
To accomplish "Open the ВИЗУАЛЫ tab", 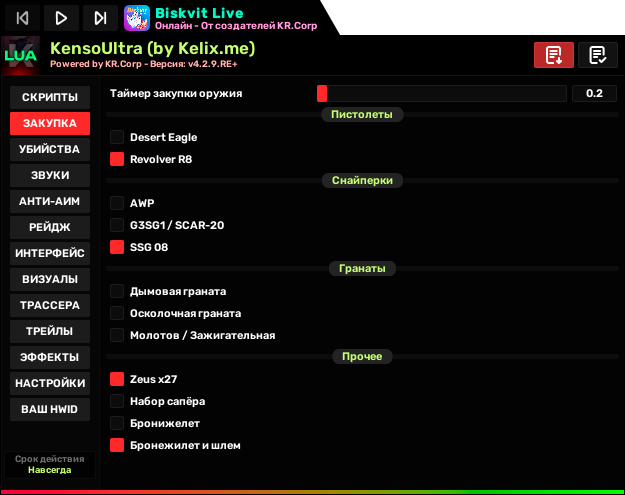I will 50,279.
